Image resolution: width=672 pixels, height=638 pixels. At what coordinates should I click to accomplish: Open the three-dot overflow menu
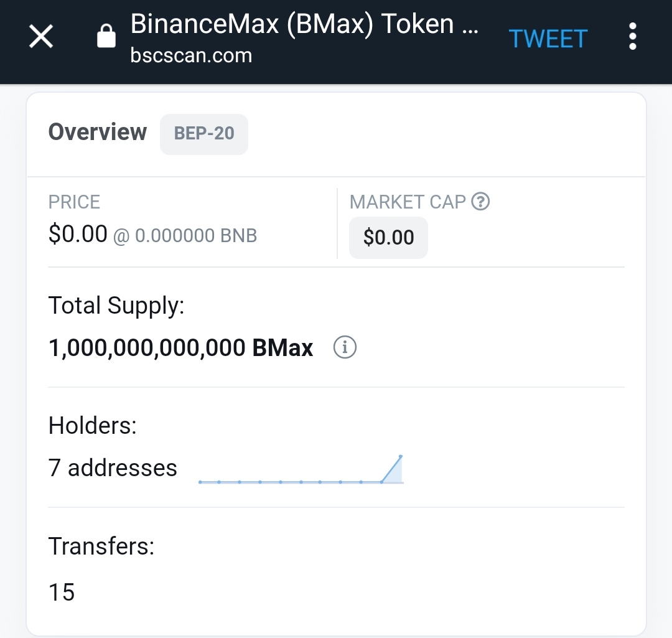(x=633, y=37)
